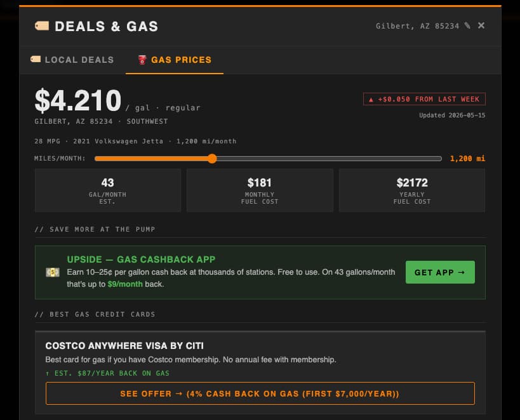Click the 28 MPG Volkswagen Jetta line
The width and height of the screenshot is (520, 420).
point(135,141)
